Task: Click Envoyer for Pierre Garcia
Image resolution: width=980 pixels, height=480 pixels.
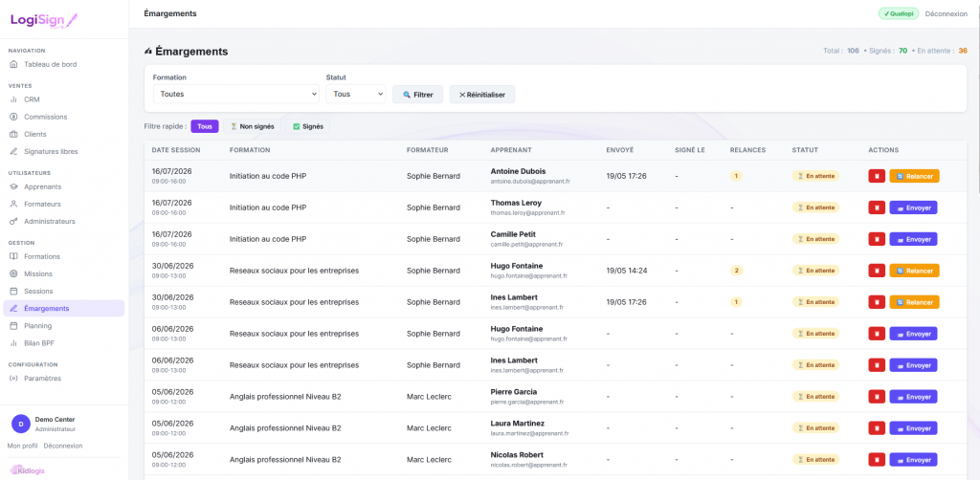Action: 913,397
